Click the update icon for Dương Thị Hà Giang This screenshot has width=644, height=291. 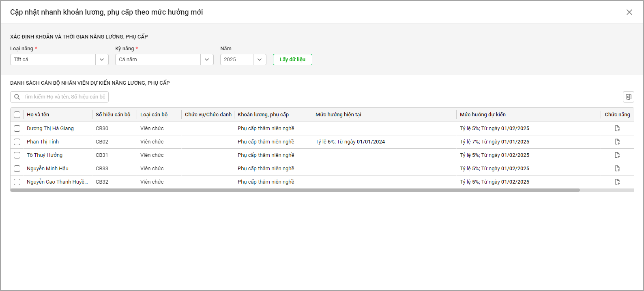[617, 128]
